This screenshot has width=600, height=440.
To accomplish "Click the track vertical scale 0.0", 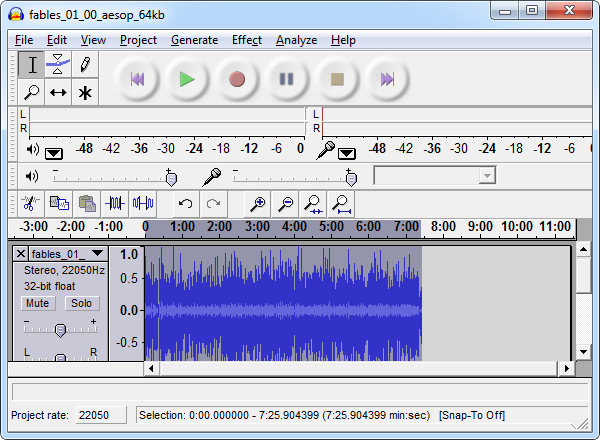I will tap(129, 310).
